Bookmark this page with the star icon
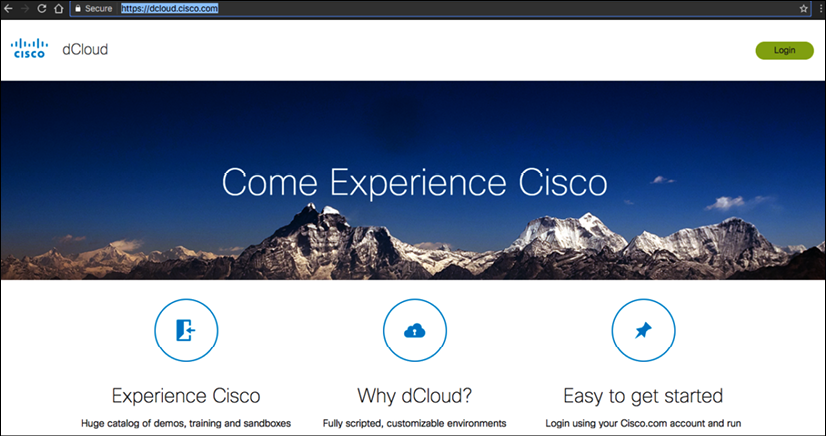The width and height of the screenshot is (826, 436). point(803,8)
